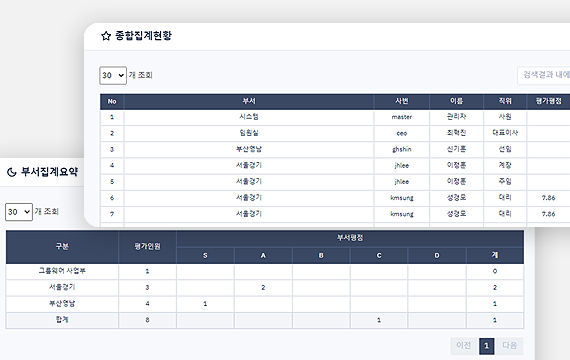Open the 30개 조회 dropdown in 부서집계요약
Image resolution: width=570 pixels, height=360 pixels.
click(19, 212)
